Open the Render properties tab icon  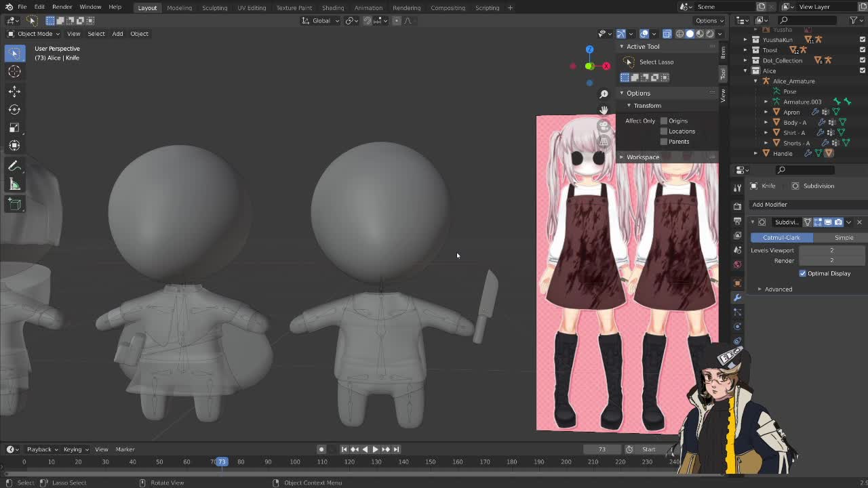[x=738, y=205]
